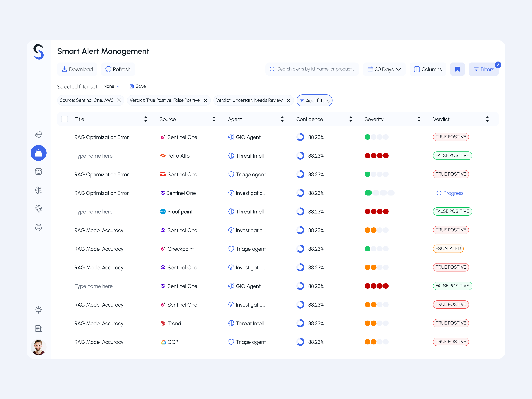Image resolution: width=532 pixels, height=399 pixels.
Task: Toggle the sun theme icon
Action: tap(38, 310)
